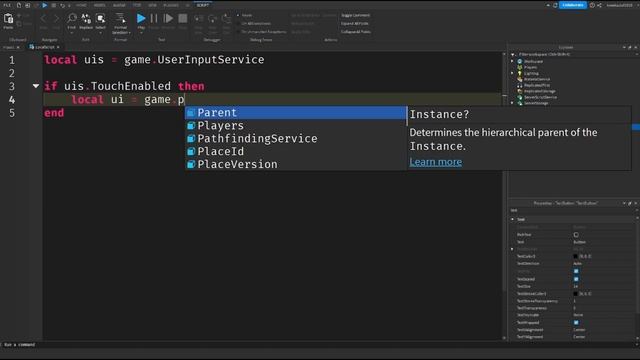Choose Players from autocomplete list
Screen dimensions: 640x360
(x=296, y=126)
